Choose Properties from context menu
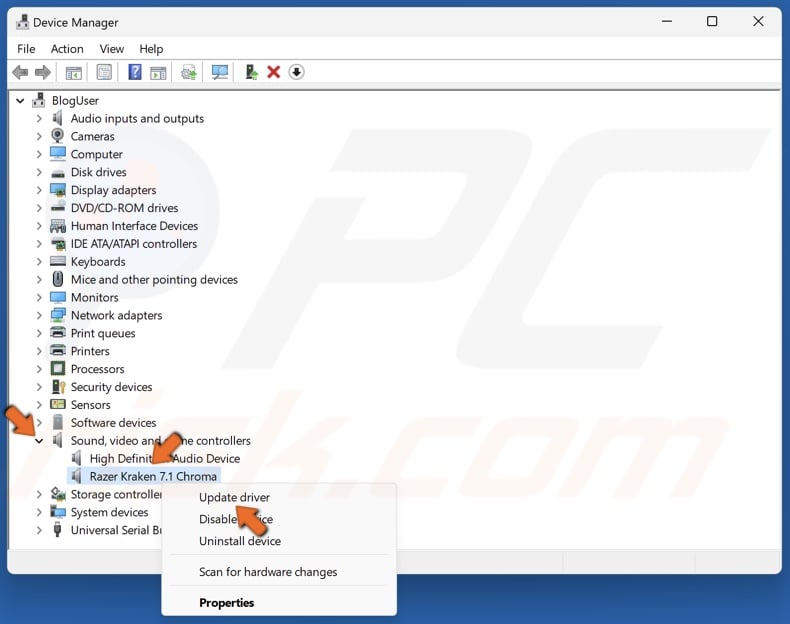Image resolution: width=790 pixels, height=624 pixels. coord(279,602)
